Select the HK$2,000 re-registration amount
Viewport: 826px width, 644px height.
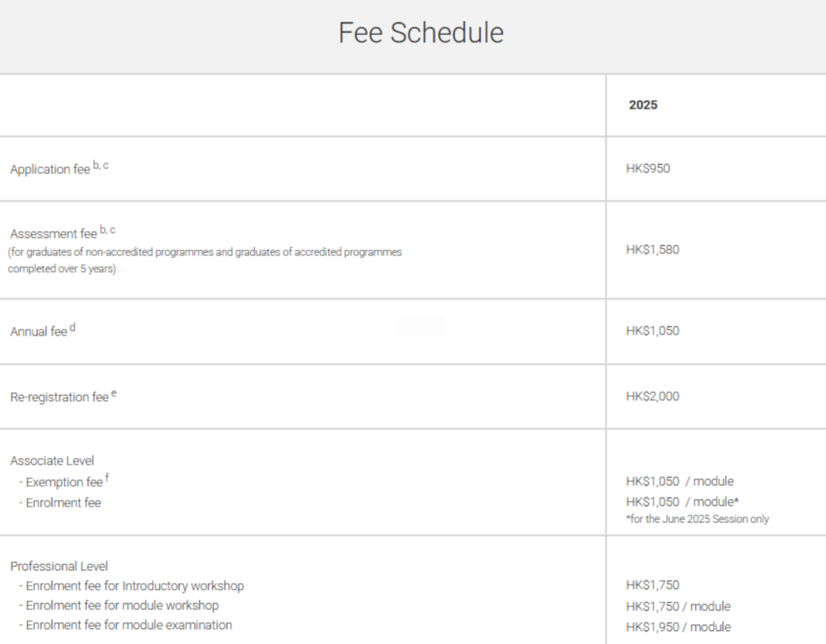(653, 396)
